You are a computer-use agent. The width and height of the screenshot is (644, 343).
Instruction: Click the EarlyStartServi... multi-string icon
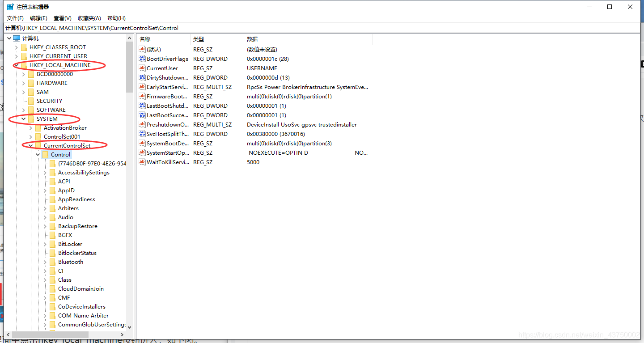[142, 87]
